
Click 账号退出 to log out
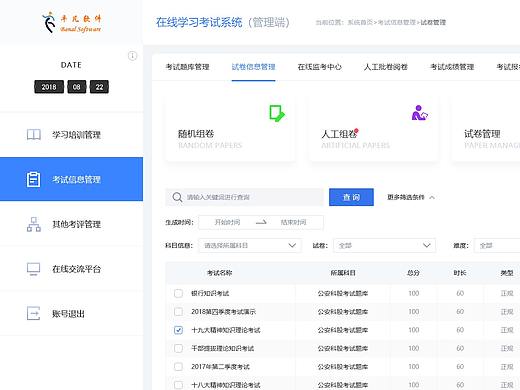(x=71, y=313)
